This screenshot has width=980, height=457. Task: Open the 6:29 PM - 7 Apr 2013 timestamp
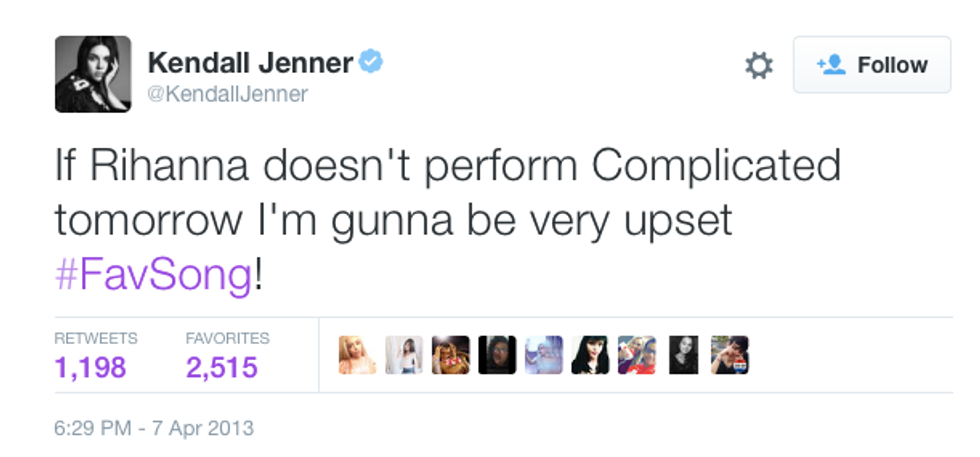154,429
